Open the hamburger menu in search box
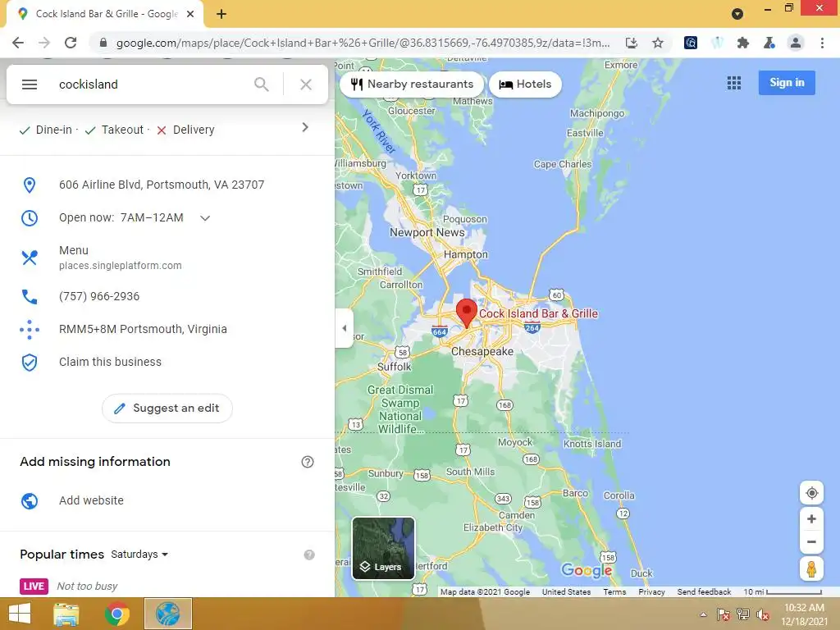 click(30, 84)
